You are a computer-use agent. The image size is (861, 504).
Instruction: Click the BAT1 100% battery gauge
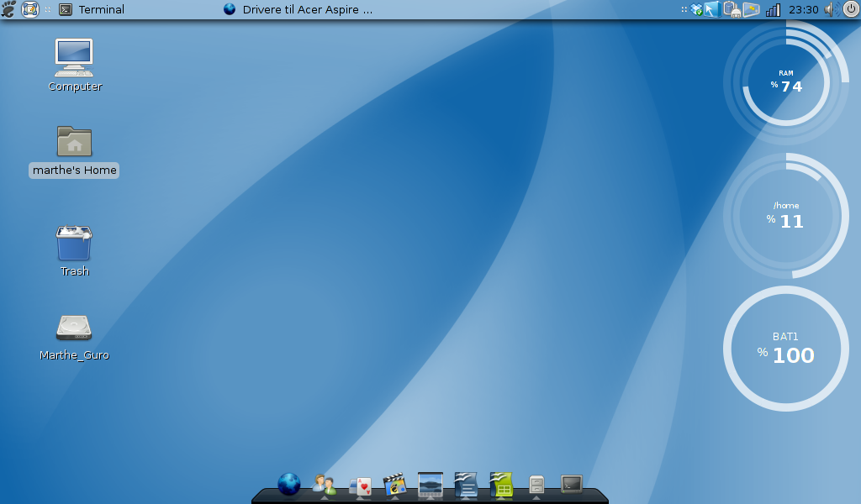(786, 349)
